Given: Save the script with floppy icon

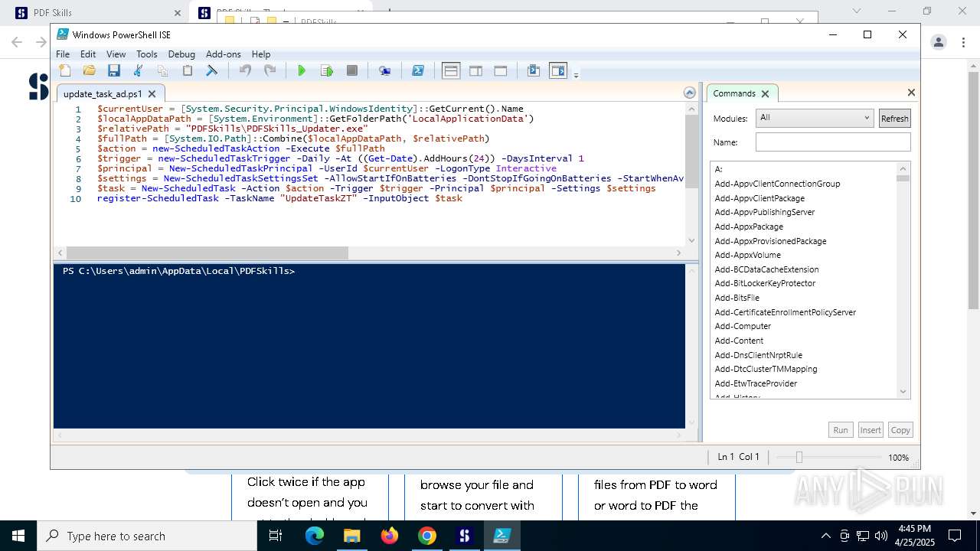Looking at the screenshot, I should pyautogui.click(x=114, y=70).
